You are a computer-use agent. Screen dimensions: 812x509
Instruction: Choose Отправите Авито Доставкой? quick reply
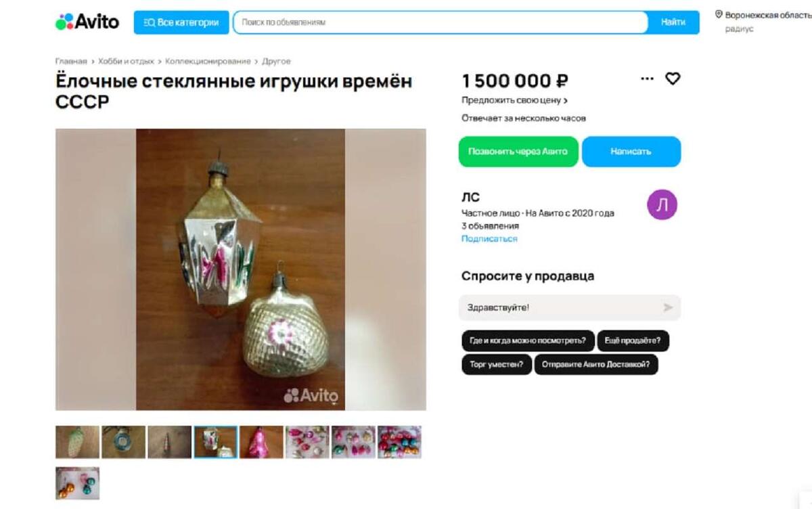pyautogui.click(x=596, y=364)
